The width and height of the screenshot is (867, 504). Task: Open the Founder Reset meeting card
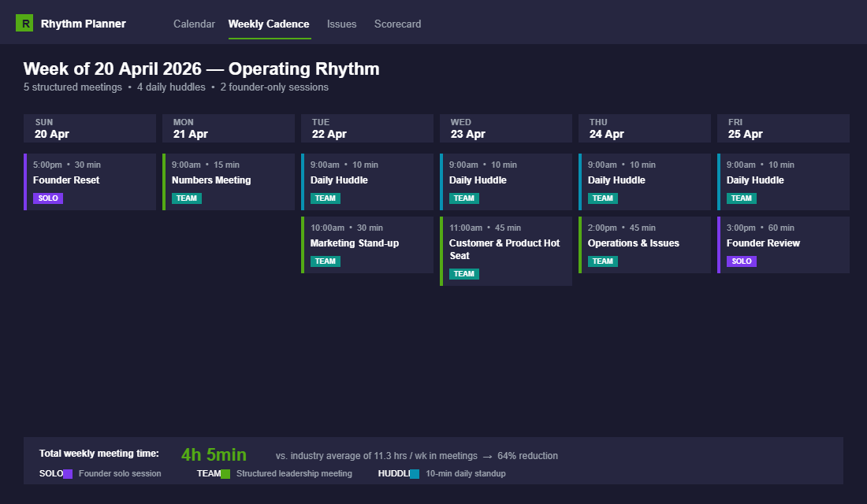[x=89, y=180]
